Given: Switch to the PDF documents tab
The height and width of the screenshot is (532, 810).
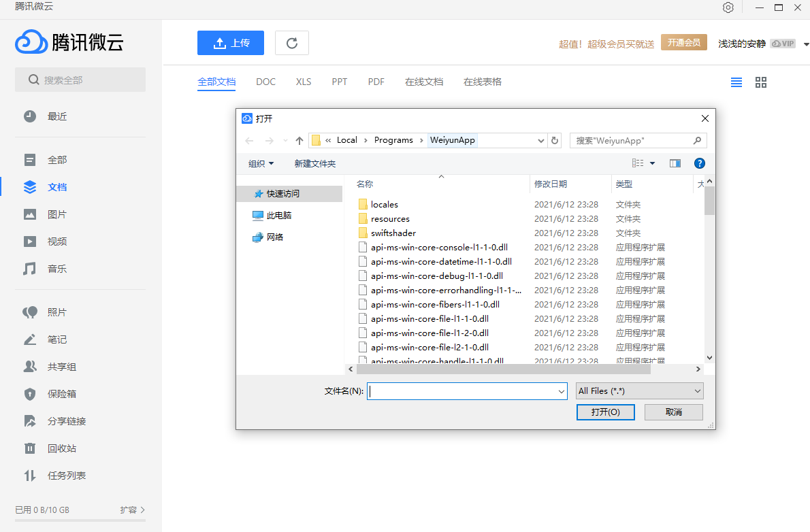Looking at the screenshot, I should click(x=376, y=81).
